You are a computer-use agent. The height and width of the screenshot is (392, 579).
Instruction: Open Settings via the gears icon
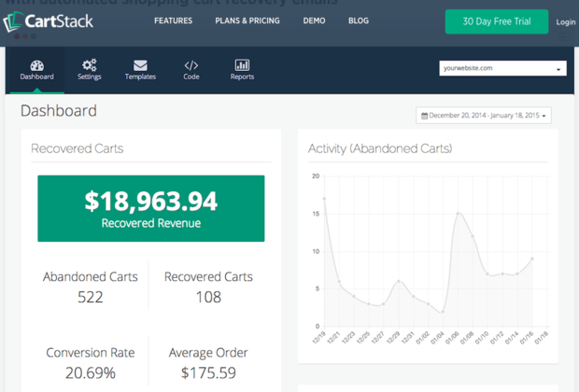tap(90, 65)
